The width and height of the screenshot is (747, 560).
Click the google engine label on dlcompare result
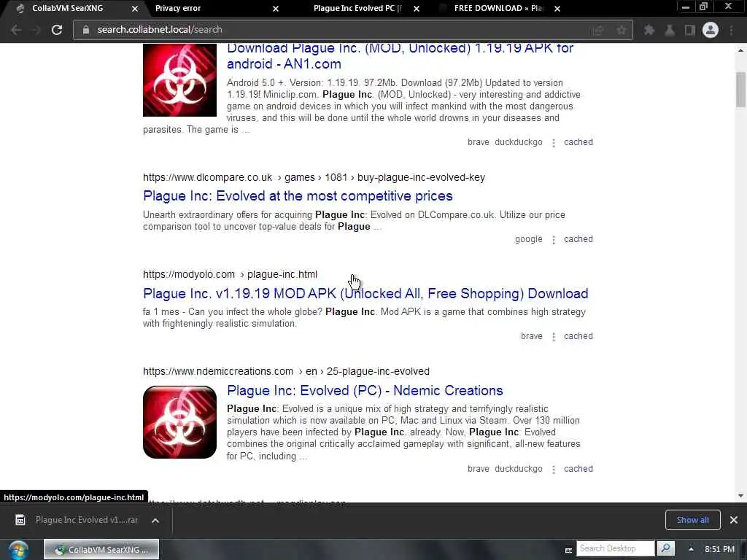pyautogui.click(x=528, y=239)
